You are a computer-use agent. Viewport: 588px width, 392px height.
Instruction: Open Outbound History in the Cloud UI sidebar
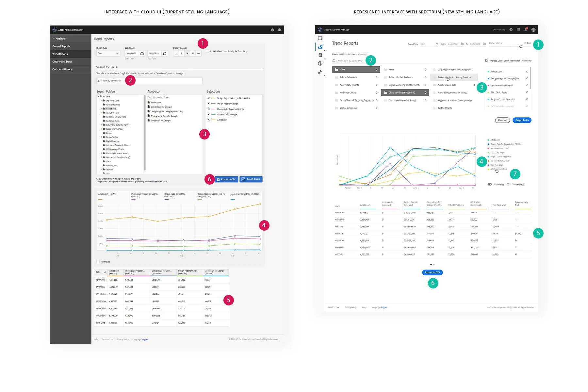tap(71, 69)
